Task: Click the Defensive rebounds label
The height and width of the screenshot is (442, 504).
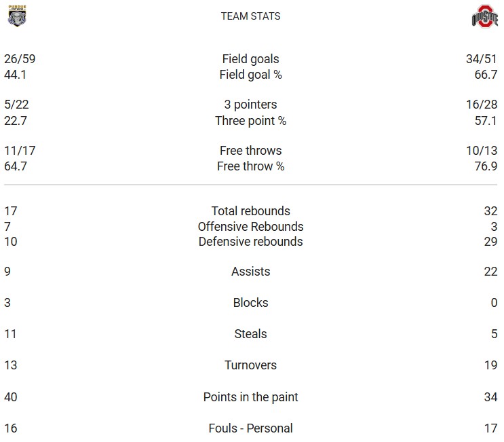Action: tap(250, 242)
